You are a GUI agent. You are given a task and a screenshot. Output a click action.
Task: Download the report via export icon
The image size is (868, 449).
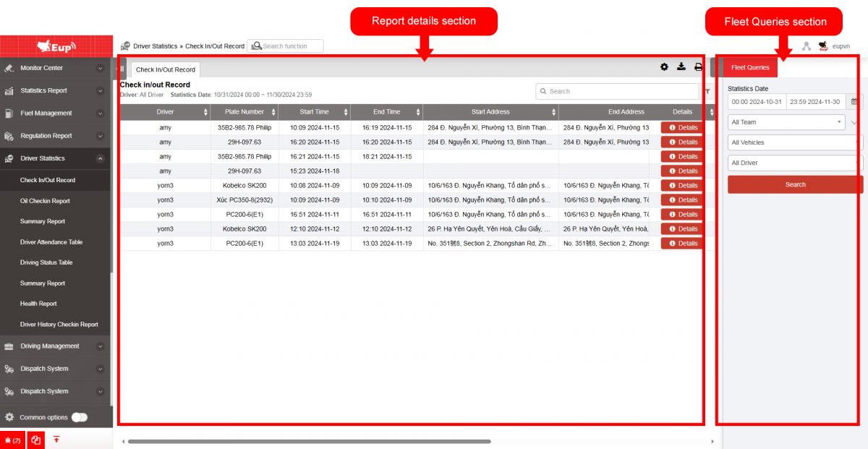[681, 67]
